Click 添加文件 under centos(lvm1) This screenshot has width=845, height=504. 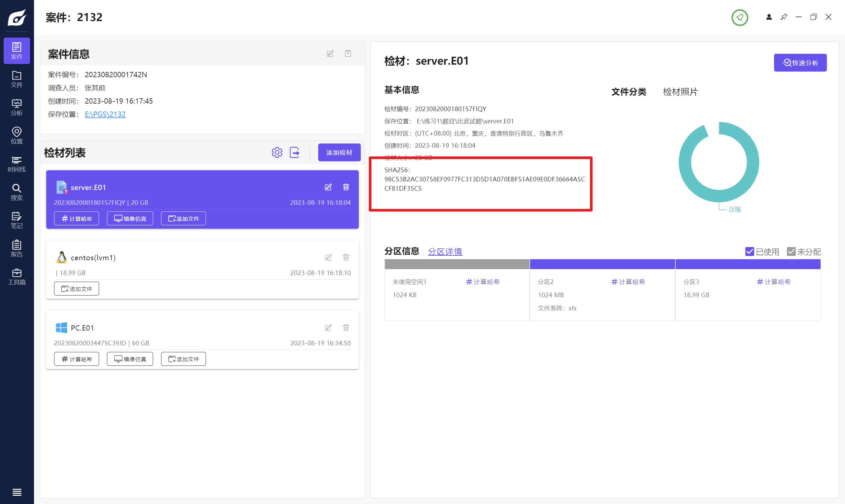77,289
